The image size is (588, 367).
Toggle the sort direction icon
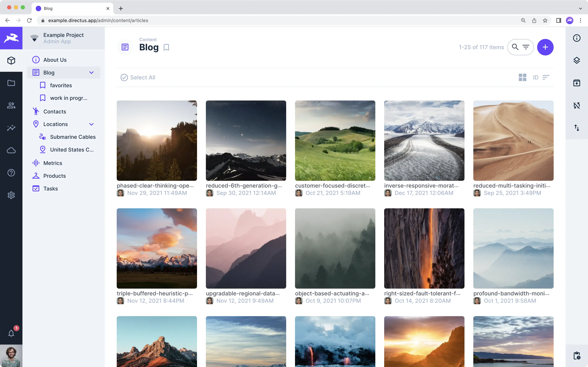pyautogui.click(x=546, y=77)
